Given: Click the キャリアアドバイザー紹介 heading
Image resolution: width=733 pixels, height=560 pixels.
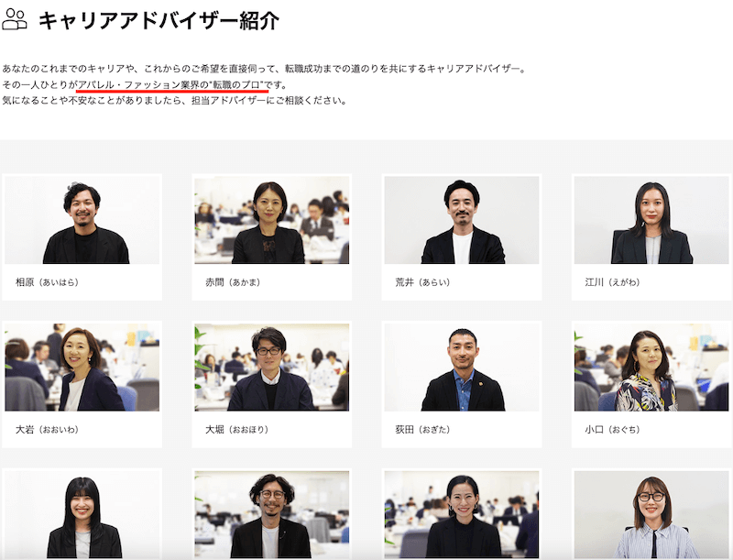Looking at the screenshot, I should 159,20.
